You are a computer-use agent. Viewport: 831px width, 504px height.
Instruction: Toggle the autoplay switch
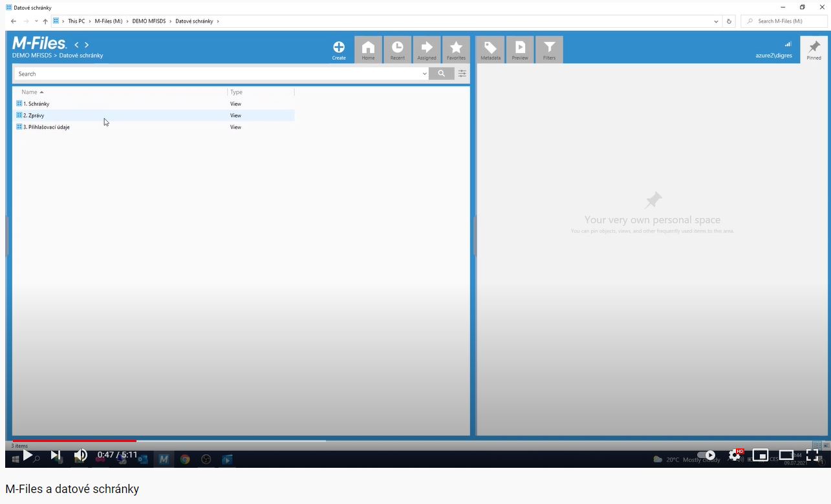[706, 455]
